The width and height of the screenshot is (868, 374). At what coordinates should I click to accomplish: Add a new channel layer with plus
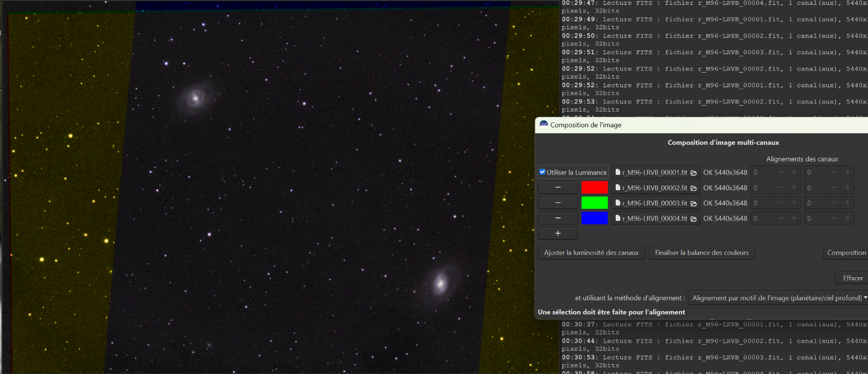tap(558, 233)
